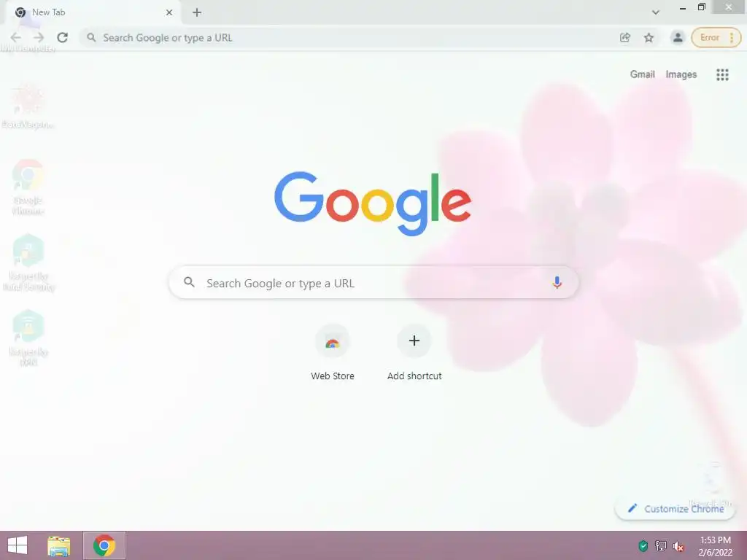Screen dimensions: 747x560
Task: Click the muted volume tray icon
Action: tap(678, 546)
